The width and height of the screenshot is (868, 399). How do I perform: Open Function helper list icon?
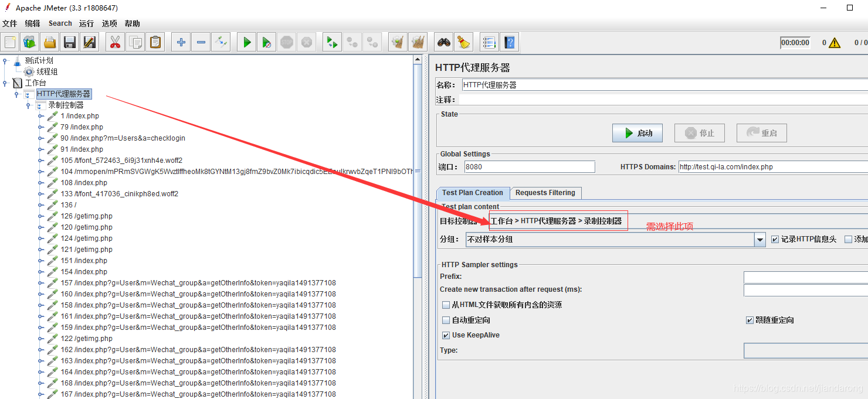pyautogui.click(x=490, y=42)
